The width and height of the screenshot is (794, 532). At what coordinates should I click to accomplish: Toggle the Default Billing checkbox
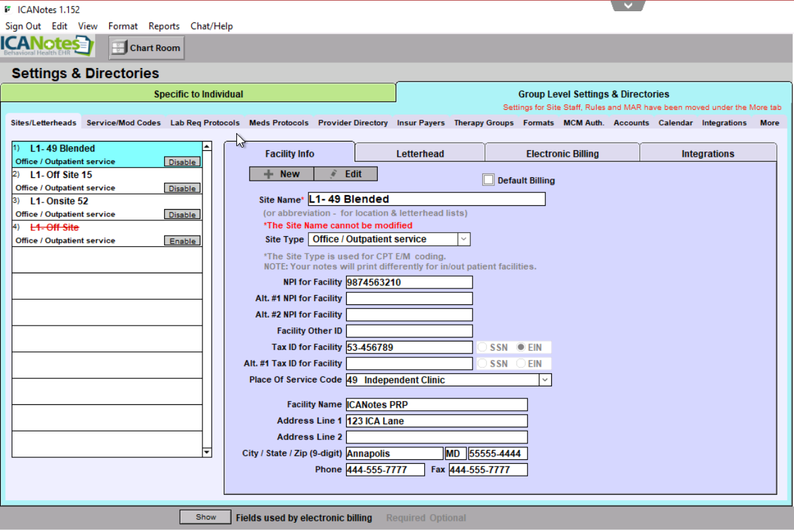coord(489,180)
